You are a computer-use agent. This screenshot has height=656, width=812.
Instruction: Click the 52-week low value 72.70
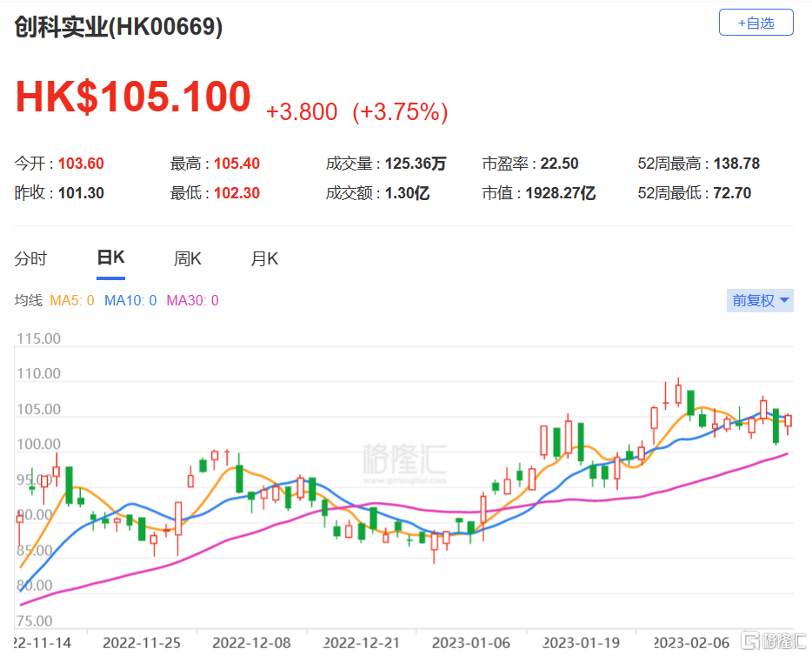pyautogui.click(x=732, y=193)
